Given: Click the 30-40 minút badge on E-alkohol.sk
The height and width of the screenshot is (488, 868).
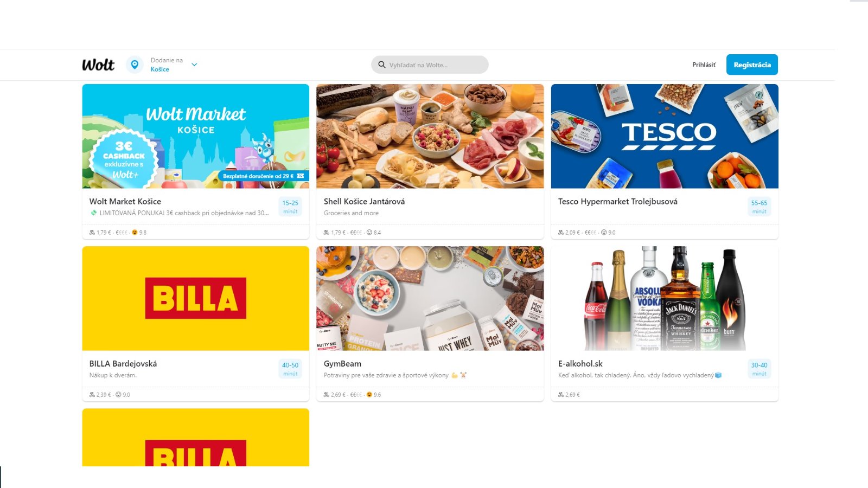Looking at the screenshot, I should [x=759, y=369].
